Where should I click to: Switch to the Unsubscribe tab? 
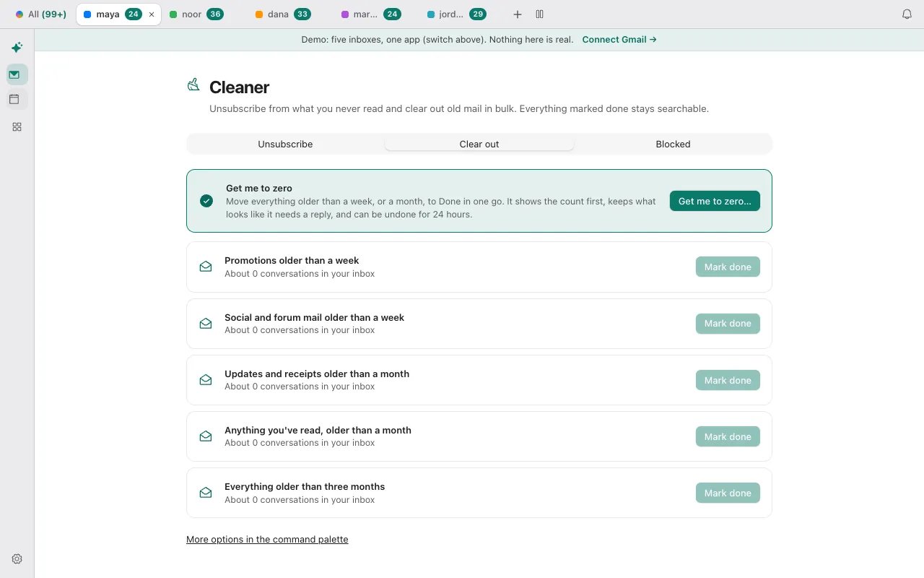pyautogui.click(x=285, y=144)
